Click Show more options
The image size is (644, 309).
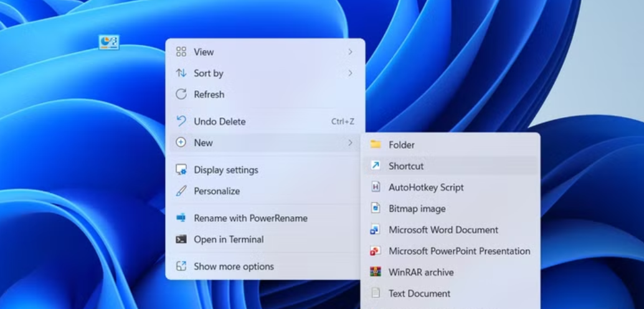pyautogui.click(x=233, y=267)
